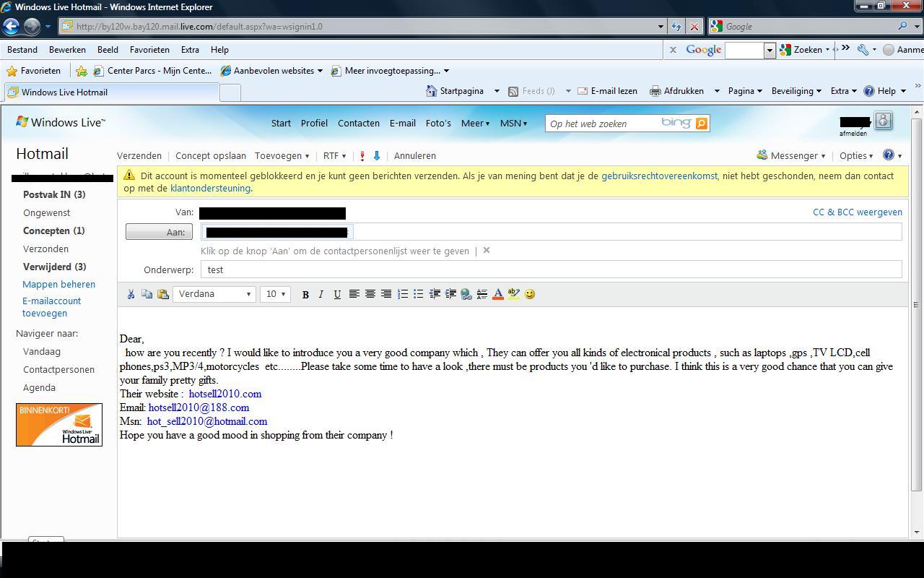Open the gebruiksrechtovereenkomst link
The image size is (924, 578).
coord(659,176)
